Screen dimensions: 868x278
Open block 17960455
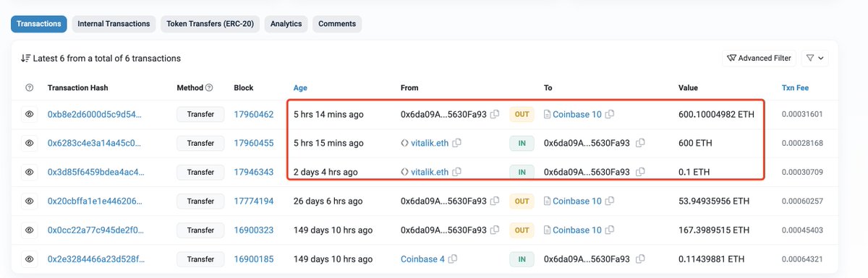(x=254, y=143)
